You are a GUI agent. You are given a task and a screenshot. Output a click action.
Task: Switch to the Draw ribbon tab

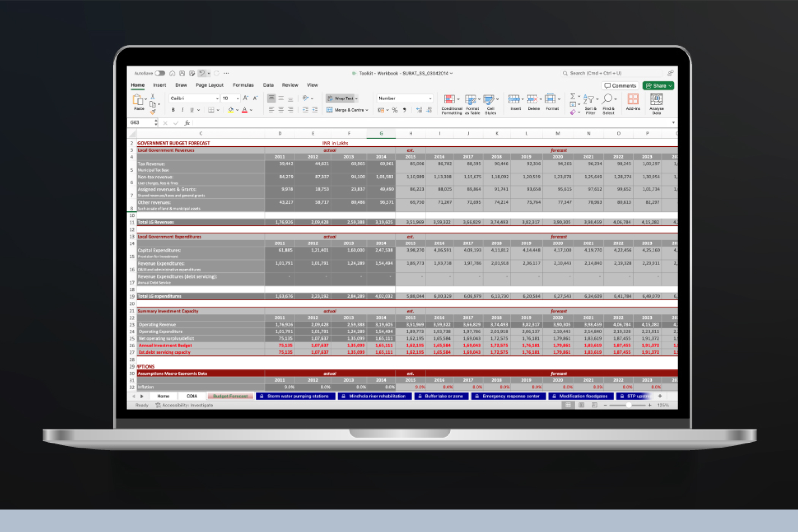click(x=181, y=85)
